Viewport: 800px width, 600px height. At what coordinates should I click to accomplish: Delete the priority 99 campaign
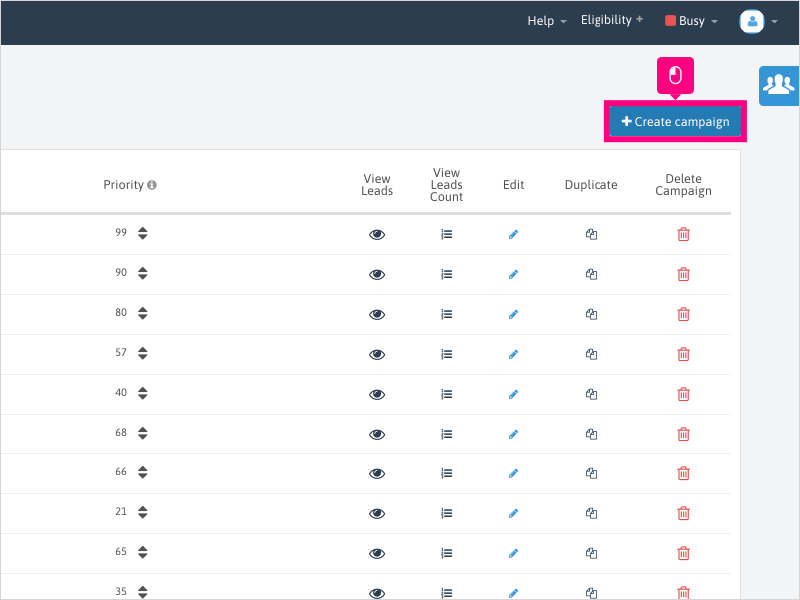coord(683,234)
